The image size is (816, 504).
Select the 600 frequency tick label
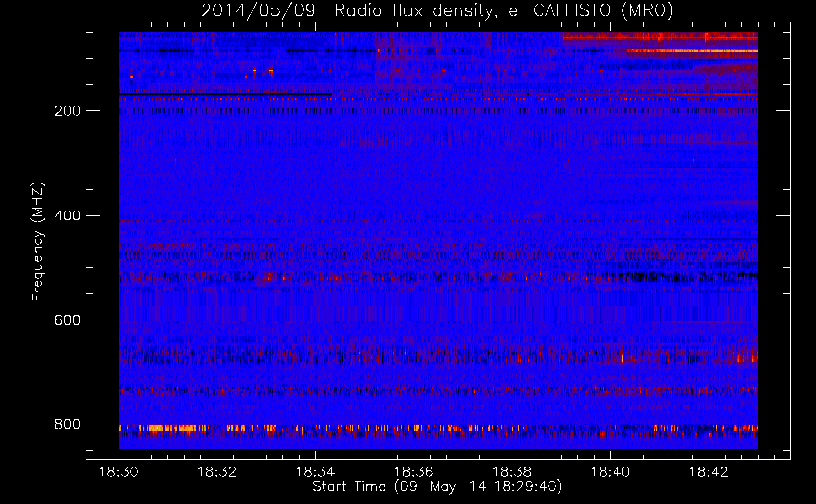[x=67, y=320]
